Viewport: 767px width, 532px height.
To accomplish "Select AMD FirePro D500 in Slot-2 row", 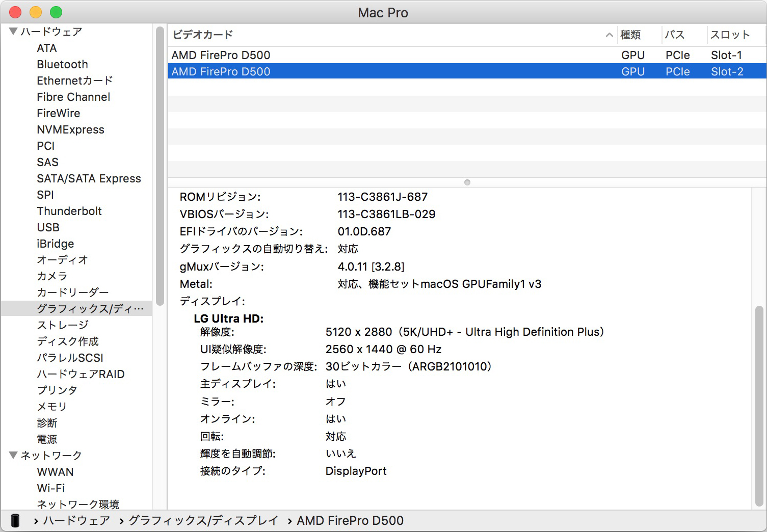I will (467, 71).
